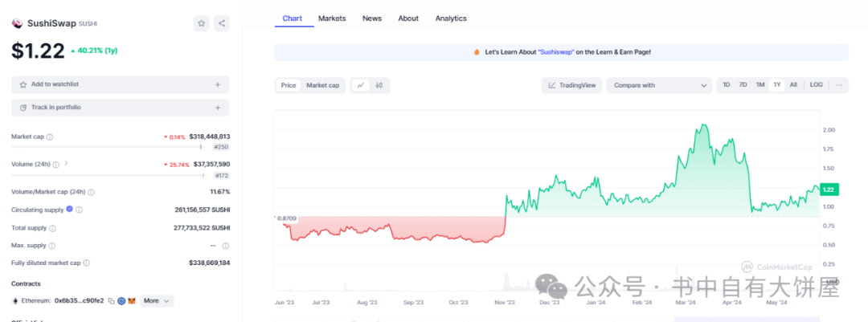This screenshot has height=322, width=868.
Task: Open the chart's more options ellipsis
Action: coord(839,85)
